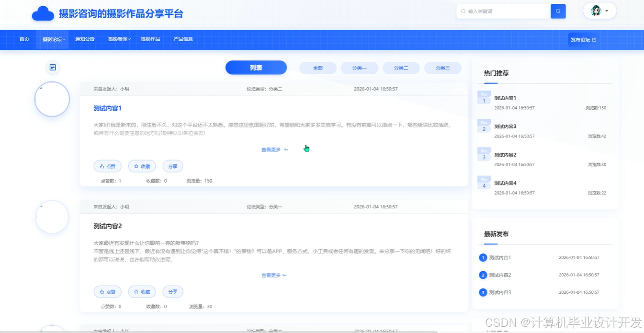This screenshot has height=333, width=644.
Task: Like the 测试内容2 post with 点赞
Action: [x=107, y=292]
